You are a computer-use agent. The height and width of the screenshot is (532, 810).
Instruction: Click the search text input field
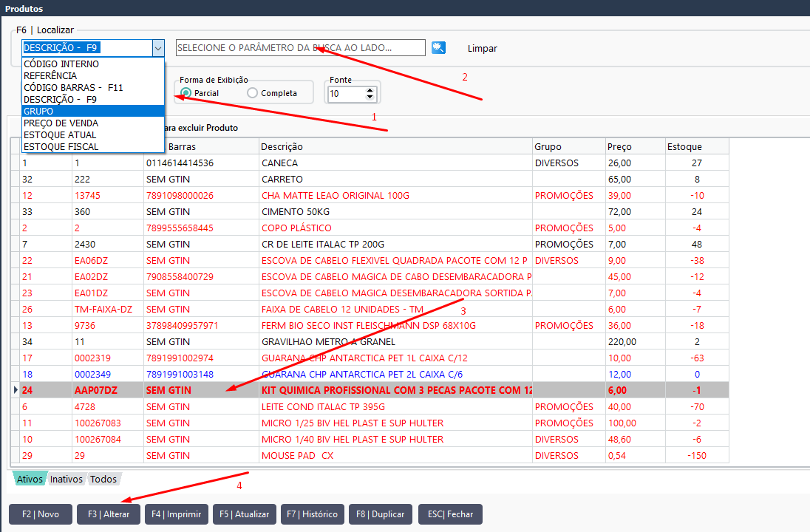coord(301,47)
